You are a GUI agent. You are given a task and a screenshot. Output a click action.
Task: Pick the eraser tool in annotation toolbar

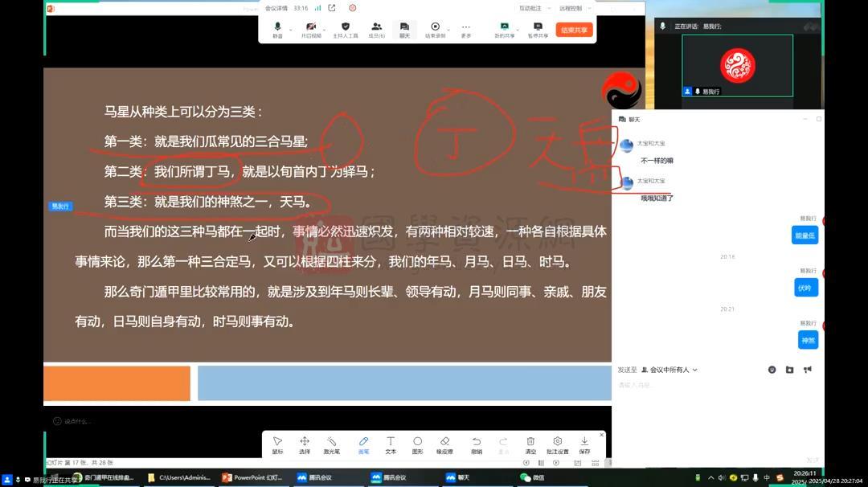point(444,442)
